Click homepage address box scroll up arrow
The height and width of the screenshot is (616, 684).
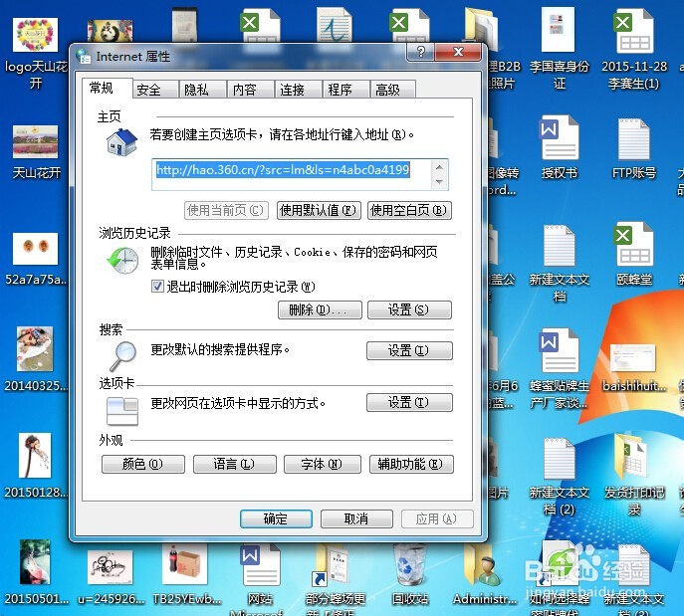pyautogui.click(x=439, y=167)
